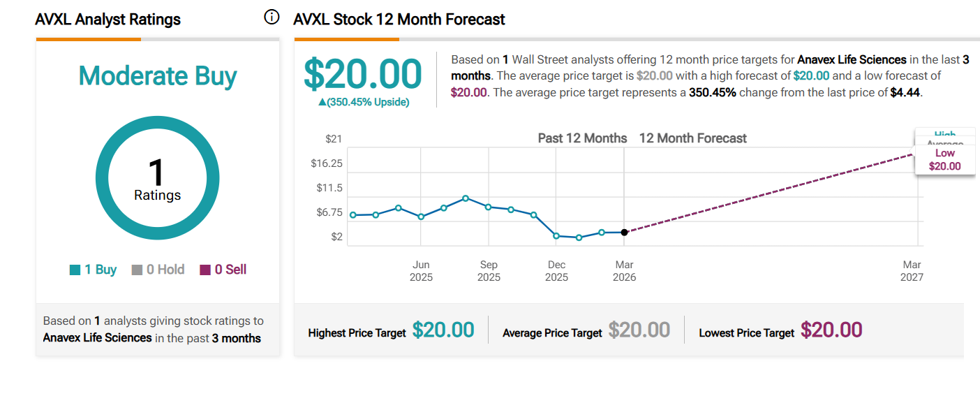980x403 pixels.
Task: Click the Low $20.00 forecast label box
Action: click(x=944, y=160)
